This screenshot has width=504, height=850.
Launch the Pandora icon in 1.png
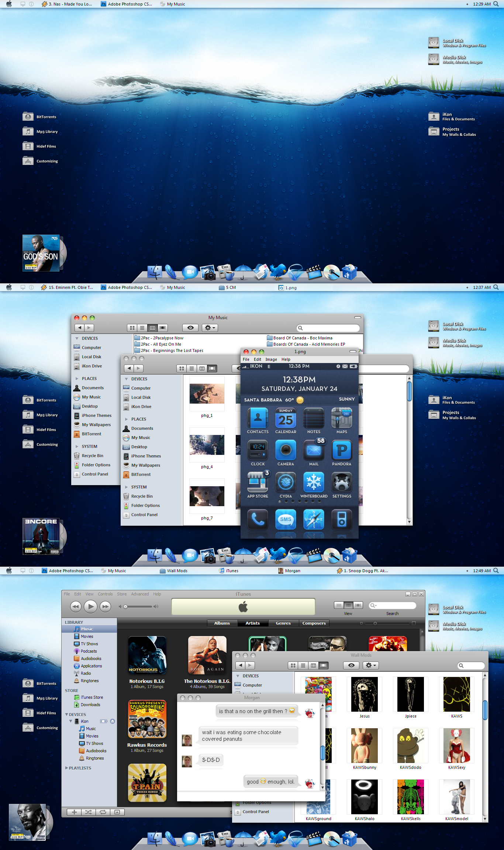[x=342, y=450]
